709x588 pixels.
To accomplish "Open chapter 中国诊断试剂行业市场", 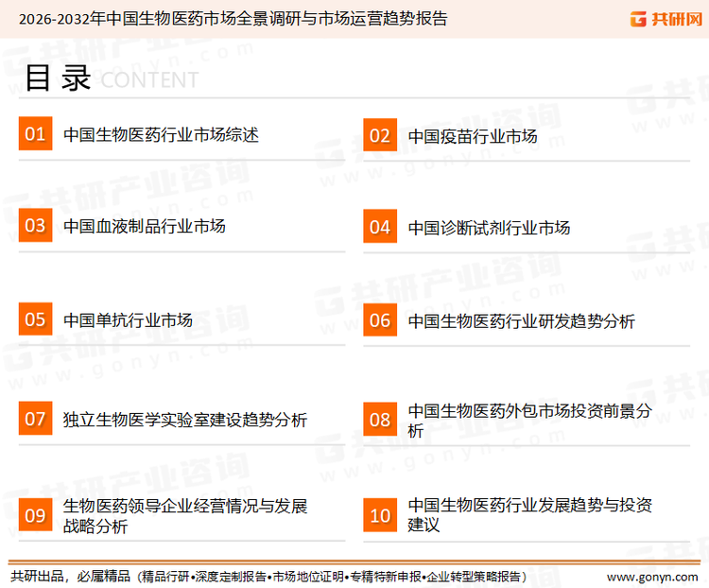I will click(489, 228).
